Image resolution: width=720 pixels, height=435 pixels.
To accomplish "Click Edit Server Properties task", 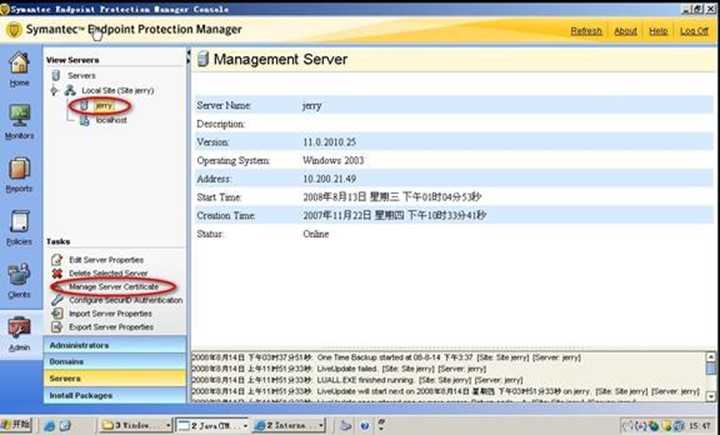I will tap(106, 260).
